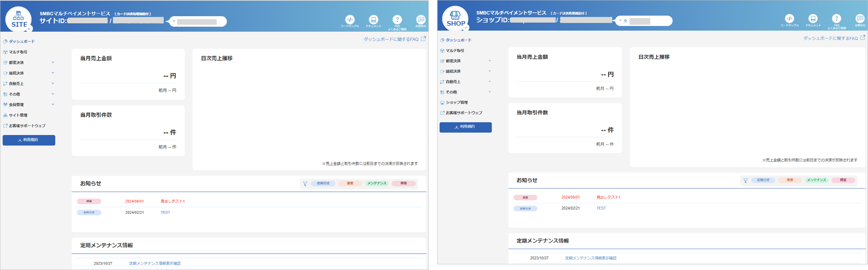Image resolution: width=868 pixels, height=270 pixels.
Task: Toggle the 障害 filter tag in SHOP panel
Action: [x=843, y=180]
